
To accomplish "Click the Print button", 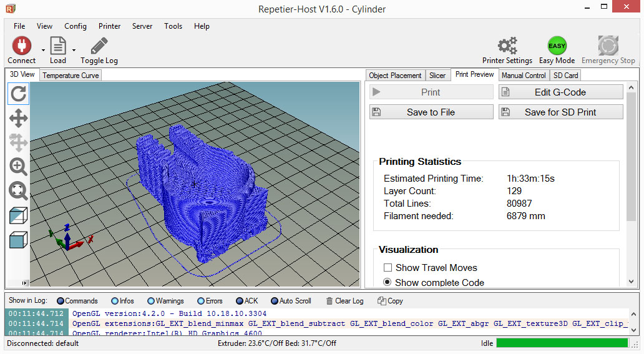I will tap(431, 92).
